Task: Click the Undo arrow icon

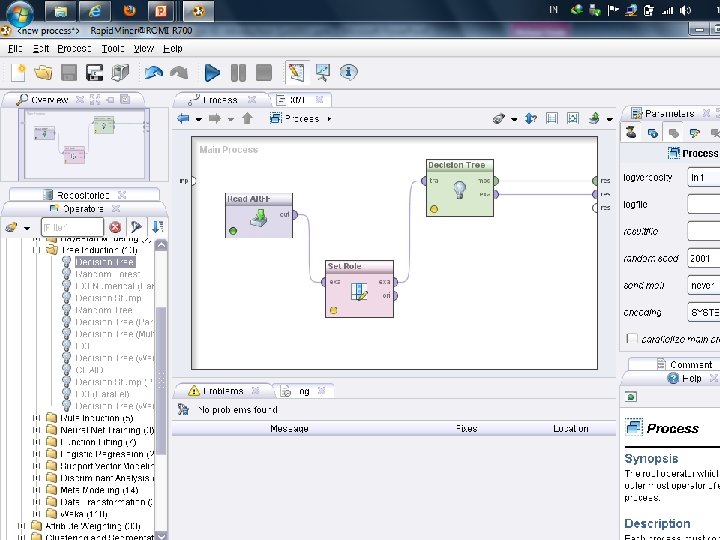Action: tap(153, 72)
